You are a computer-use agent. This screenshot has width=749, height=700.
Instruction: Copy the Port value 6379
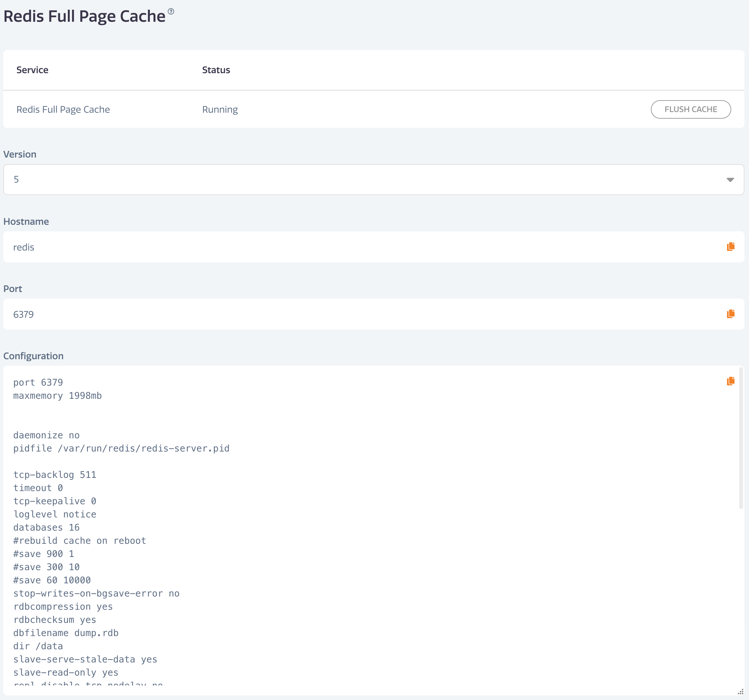pyautogui.click(x=730, y=314)
